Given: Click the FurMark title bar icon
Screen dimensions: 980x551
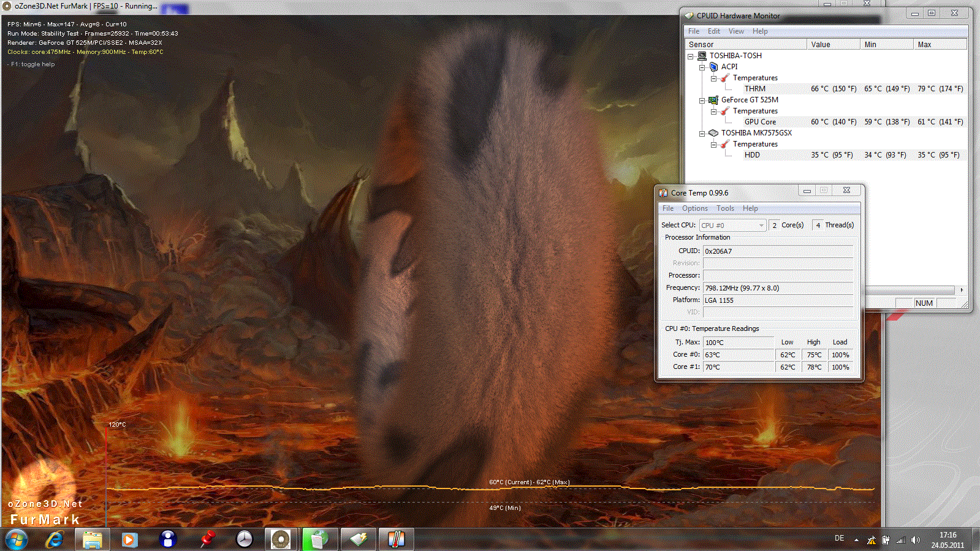Looking at the screenshot, I should point(7,6).
